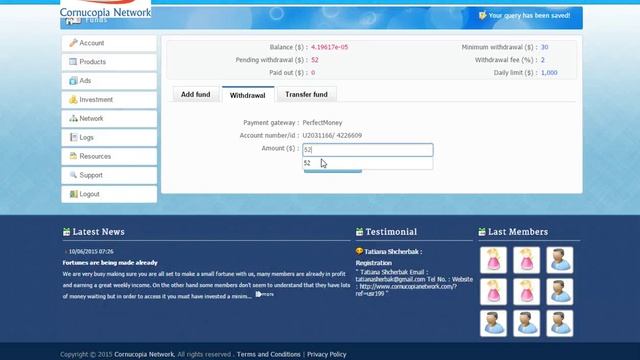Click the Support magnifier icon
This screenshot has width=640, height=360.
point(73,175)
